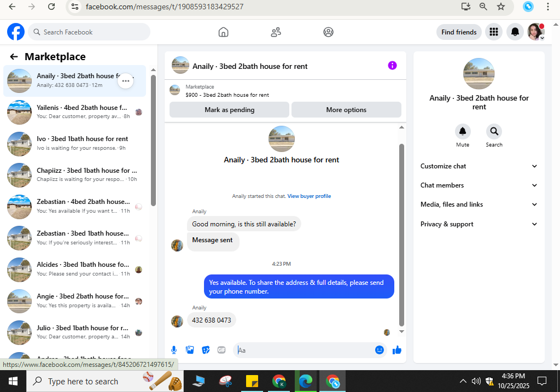Click Mark as pending button
The image size is (560, 392).
coord(229,109)
